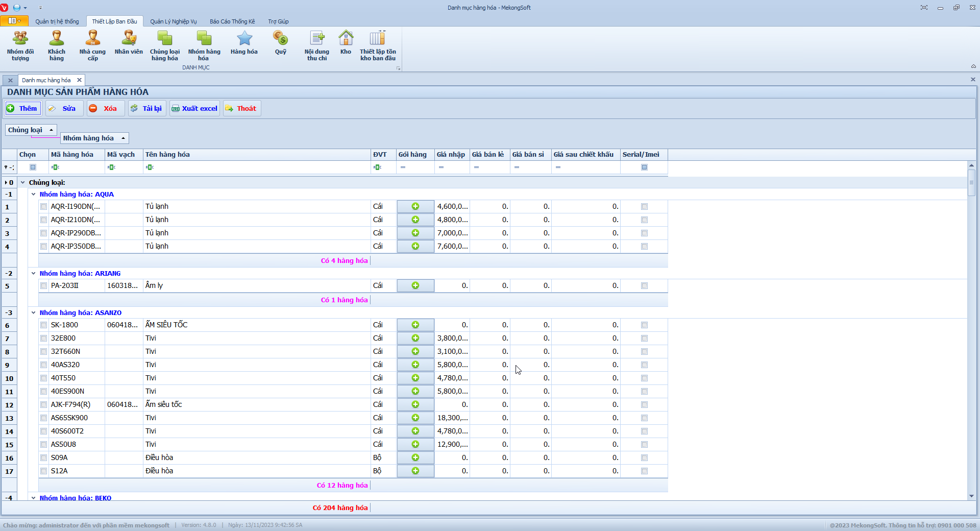Click the vertical scrollbar down arrow
Viewport: 980px width, 531px height.
[x=971, y=496]
